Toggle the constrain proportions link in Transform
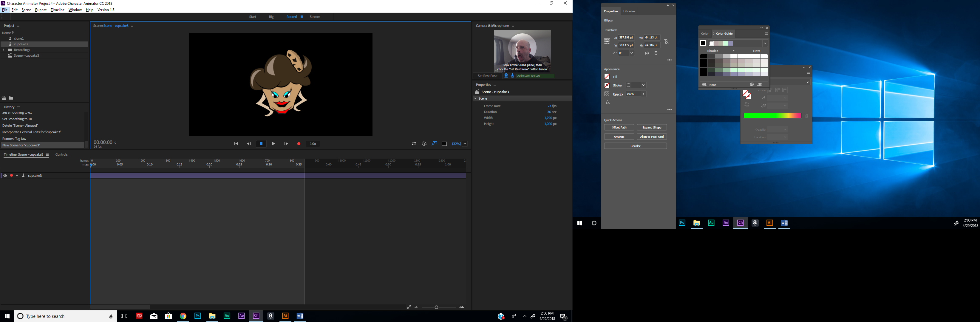This screenshot has width=980, height=322. click(x=667, y=41)
